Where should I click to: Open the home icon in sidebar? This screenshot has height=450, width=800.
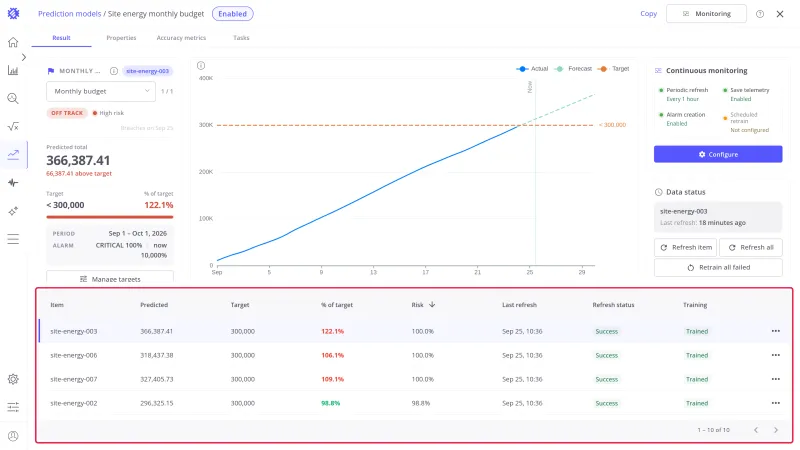(x=13, y=42)
